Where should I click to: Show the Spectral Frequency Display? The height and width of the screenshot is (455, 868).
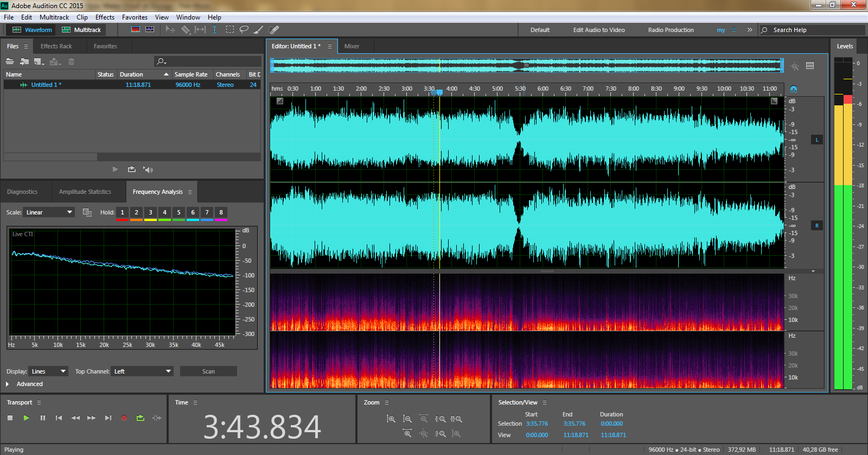(136, 30)
